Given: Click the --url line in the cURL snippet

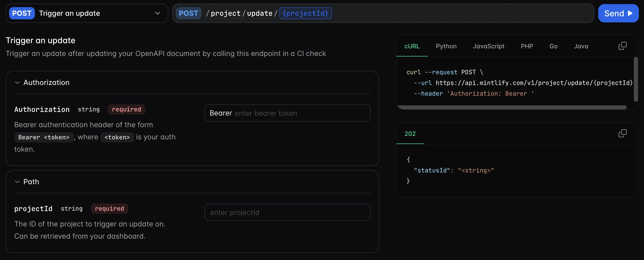Looking at the screenshot, I should 523,83.
